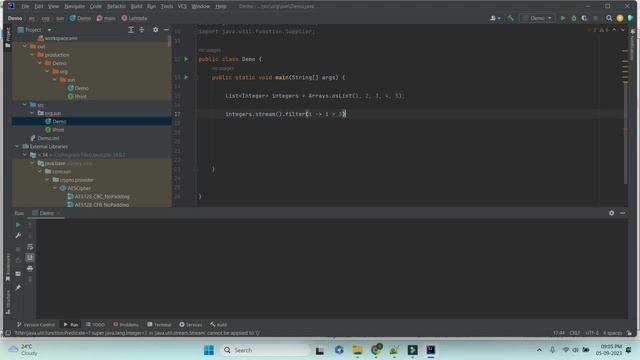Open the Terminal tool window
Screen dimensions: 640x360
pyautogui.click(x=159, y=325)
